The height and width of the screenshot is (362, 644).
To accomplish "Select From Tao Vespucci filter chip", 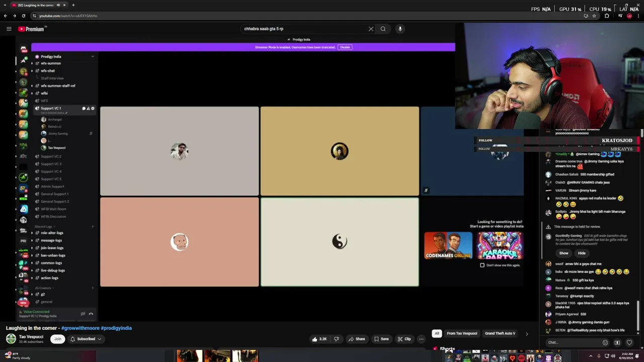I will point(462,333).
